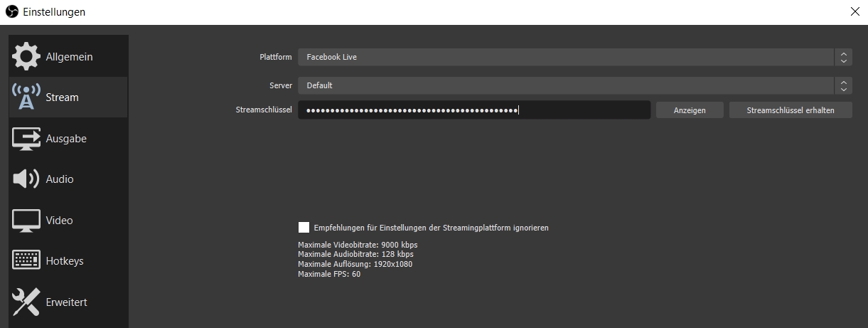The width and height of the screenshot is (868, 328).
Task: Expand the Server dropdown showing Default
Action: pyautogui.click(x=565, y=85)
